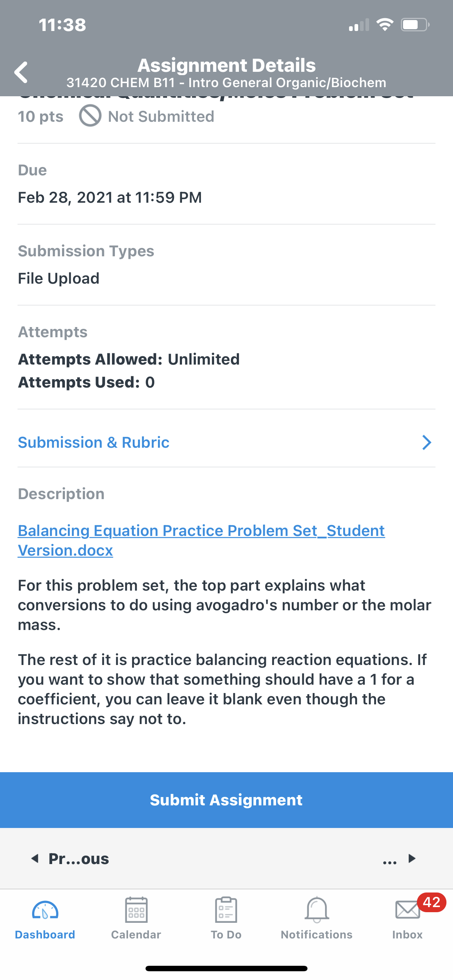Open Submission & Rubric row
This screenshot has height=980, width=453.
pos(226,443)
